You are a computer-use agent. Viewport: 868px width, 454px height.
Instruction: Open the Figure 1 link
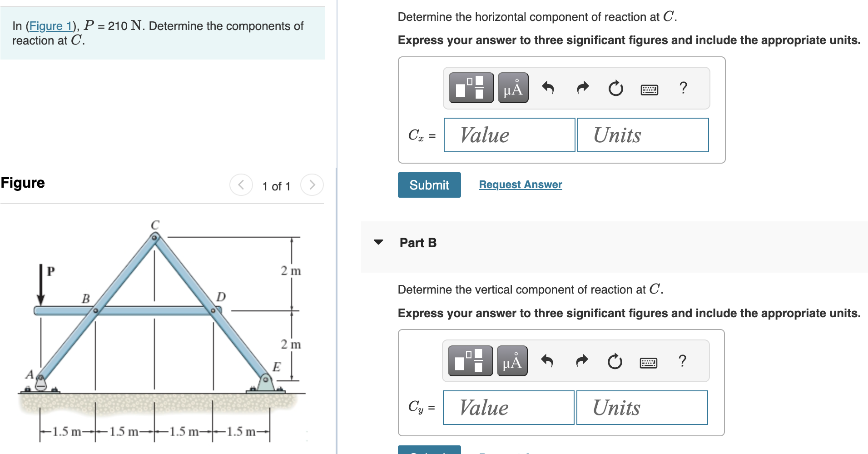[x=50, y=26]
